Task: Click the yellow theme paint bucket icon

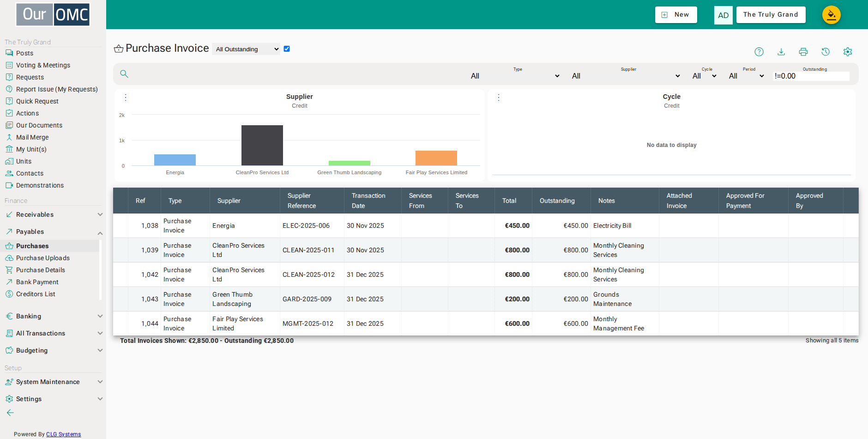Action: pos(832,15)
